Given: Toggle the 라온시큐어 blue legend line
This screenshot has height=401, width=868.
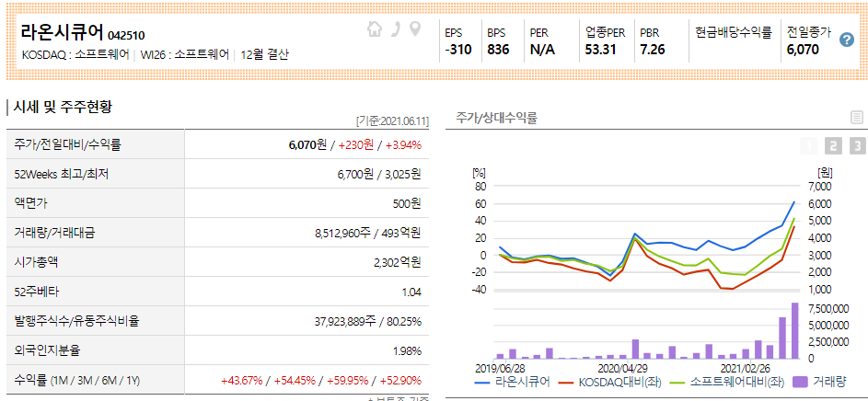Looking at the screenshot, I should coord(513,382).
